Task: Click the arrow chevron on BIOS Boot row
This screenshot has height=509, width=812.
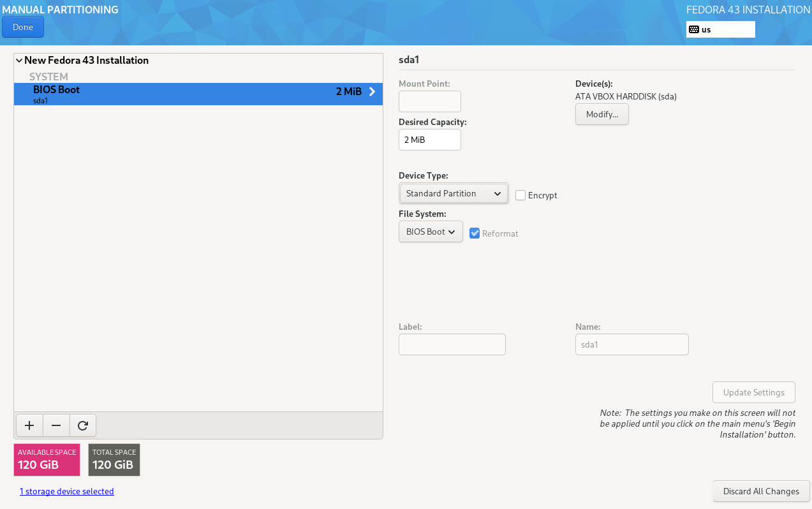Action: click(x=372, y=92)
